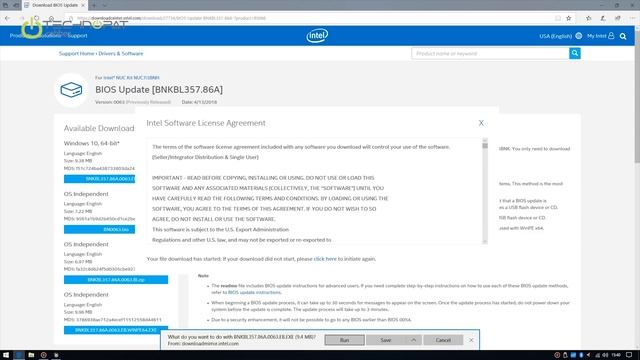Click the blue search submit button
640x360 pixels.
[x=575, y=53]
